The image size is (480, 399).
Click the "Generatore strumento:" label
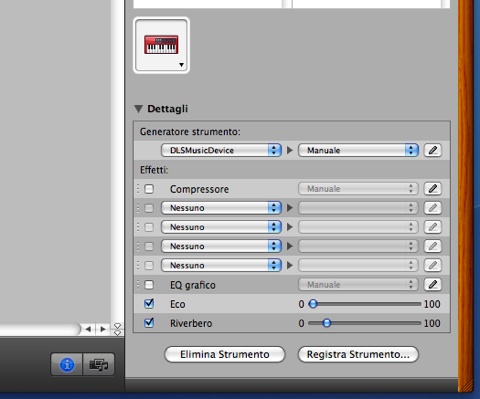[x=190, y=132]
